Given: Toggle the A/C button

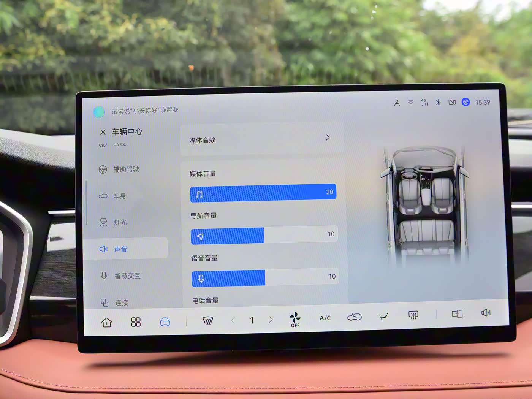Looking at the screenshot, I should 325,318.
